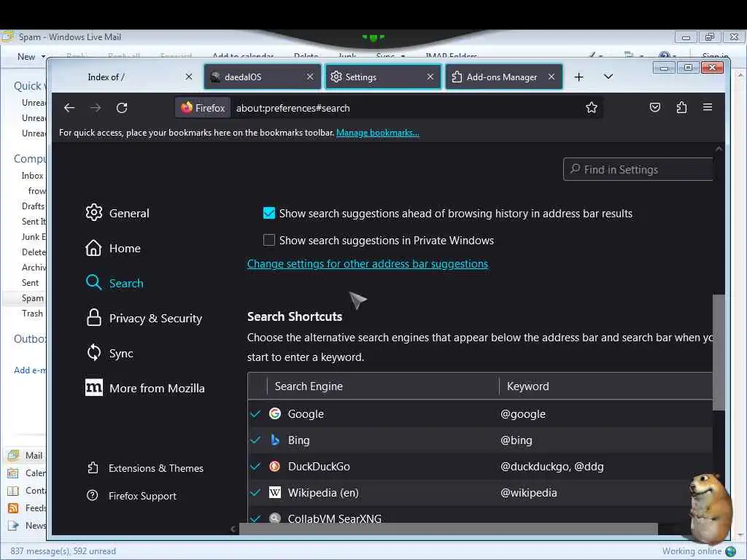Click the Mail shortcut icon in Live Mail
The height and width of the screenshot is (560, 747).
coord(13,455)
